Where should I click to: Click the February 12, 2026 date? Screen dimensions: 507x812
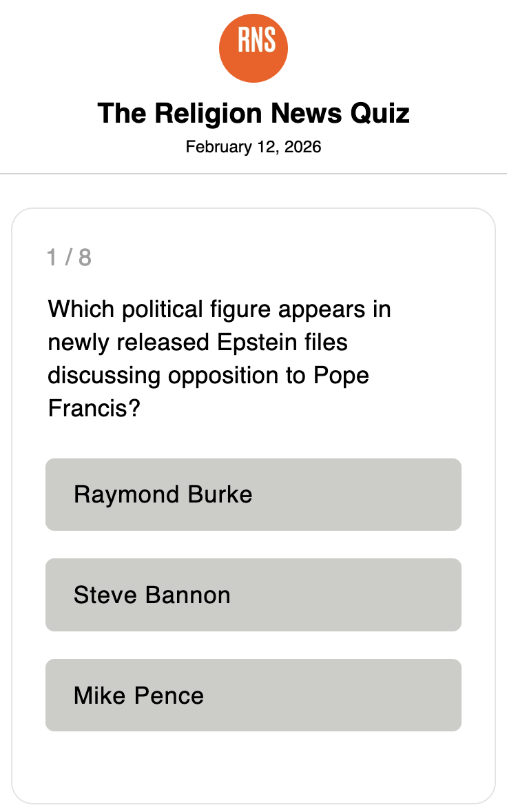coord(253,147)
